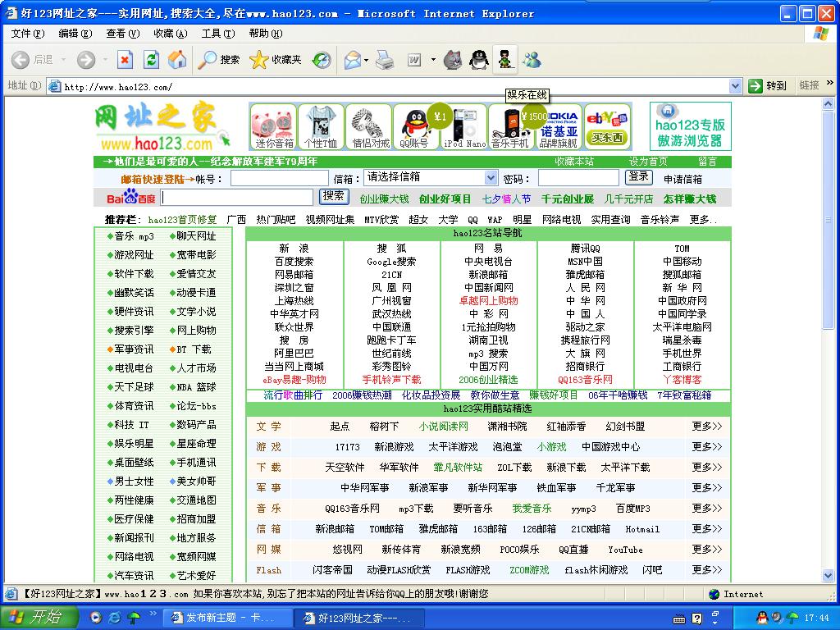This screenshot has height=630, width=840.
Task: Open the History toolbar icon
Action: pyautogui.click(x=322, y=60)
